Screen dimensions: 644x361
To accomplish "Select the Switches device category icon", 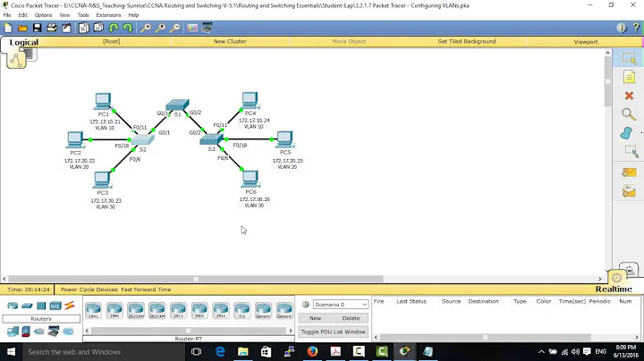I will (27, 306).
